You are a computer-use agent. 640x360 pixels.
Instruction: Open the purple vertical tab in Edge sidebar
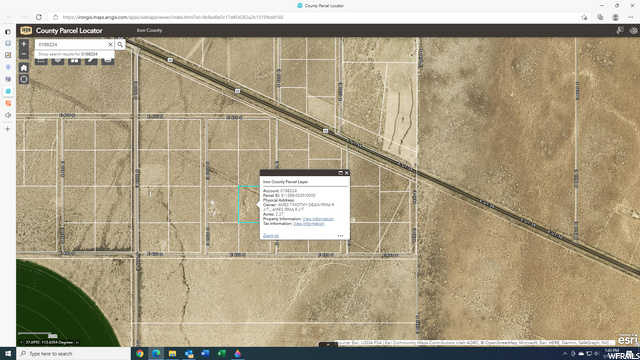pyautogui.click(x=8, y=79)
